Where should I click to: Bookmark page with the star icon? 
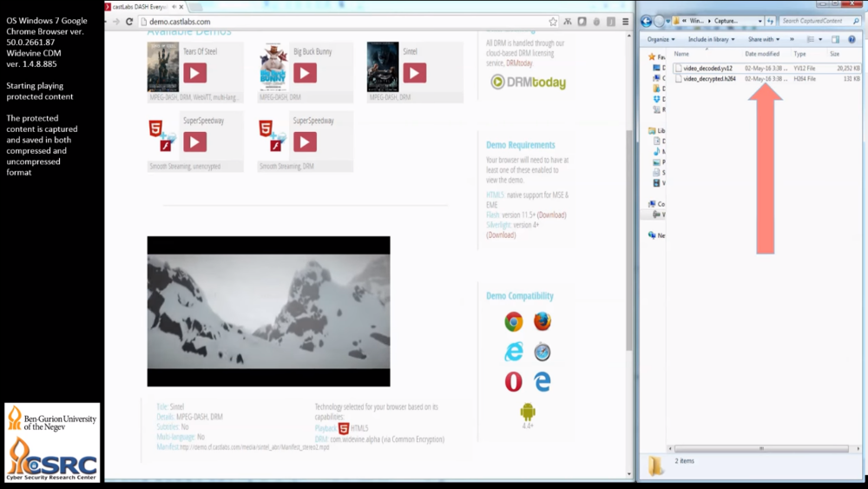click(553, 22)
